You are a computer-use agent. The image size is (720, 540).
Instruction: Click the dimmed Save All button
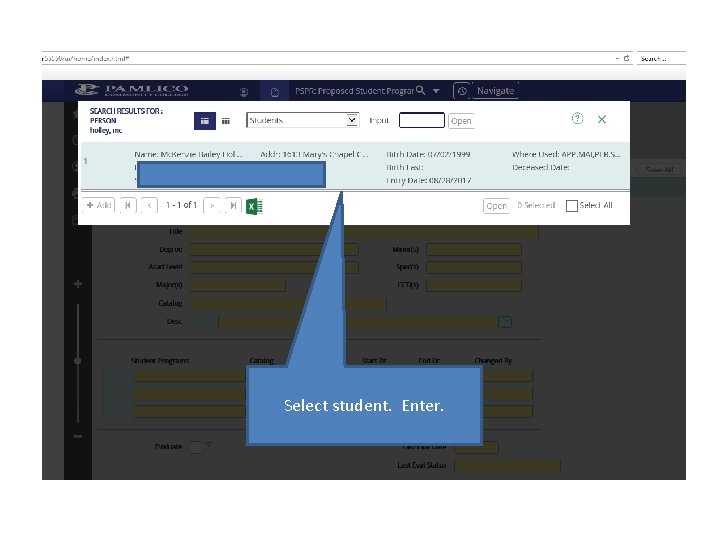pyautogui.click(x=659, y=169)
